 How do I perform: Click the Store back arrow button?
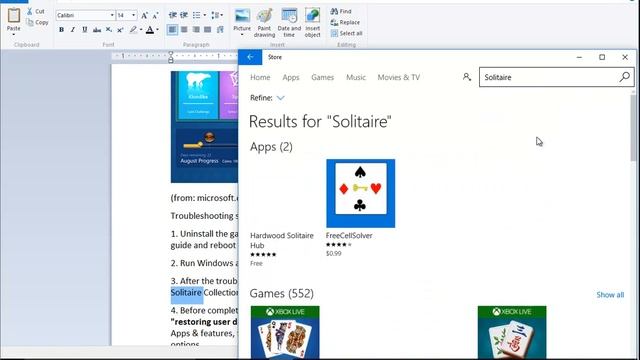point(250,57)
